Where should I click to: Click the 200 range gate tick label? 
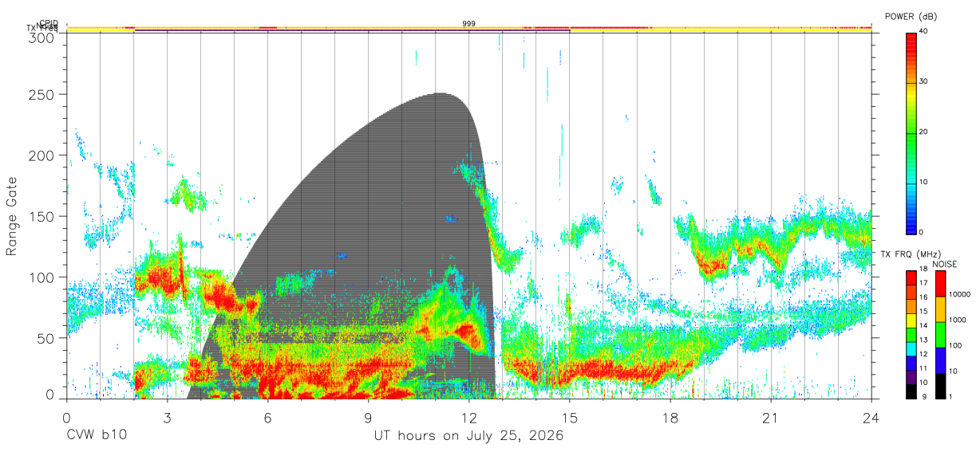click(x=42, y=156)
